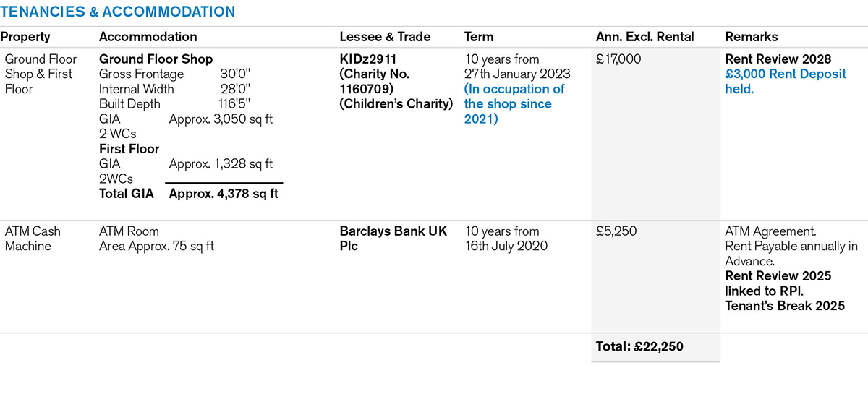Click the Term column header
Image resolution: width=868 pixels, height=394 pixels.
point(479,37)
